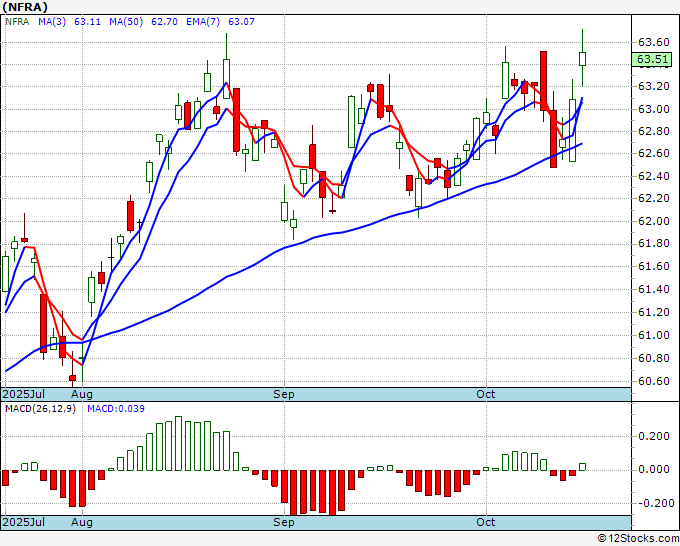Open the 12Stocks.com copyright link

pyautogui.click(x=638, y=539)
